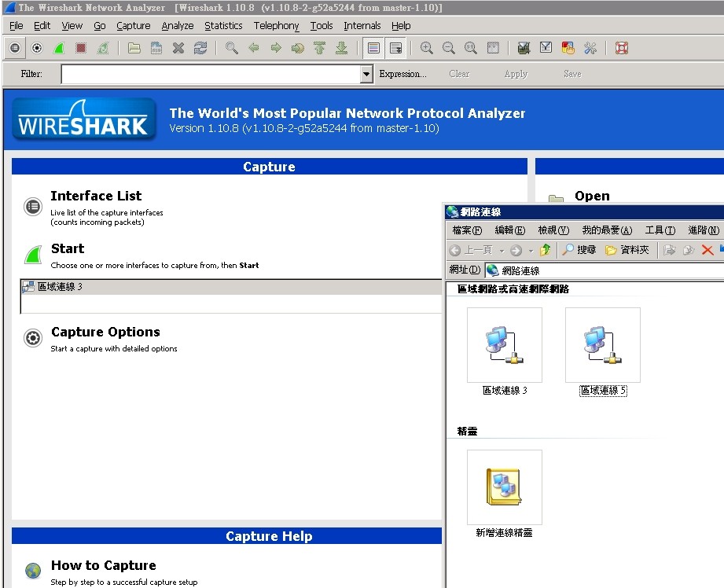Toggle packet list colorize icon
Viewport: 724px width, 588px height.
point(373,48)
